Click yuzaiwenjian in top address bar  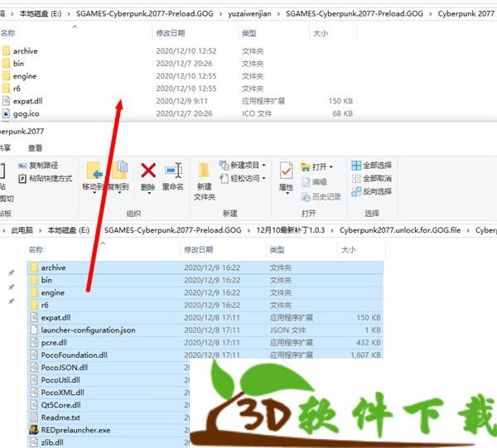[x=250, y=13]
